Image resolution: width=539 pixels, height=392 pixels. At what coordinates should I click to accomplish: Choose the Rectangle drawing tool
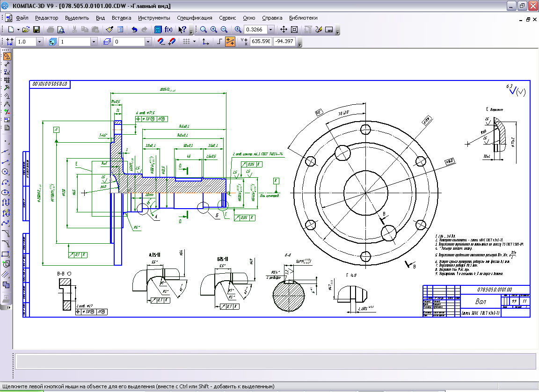[x=6, y=254]
